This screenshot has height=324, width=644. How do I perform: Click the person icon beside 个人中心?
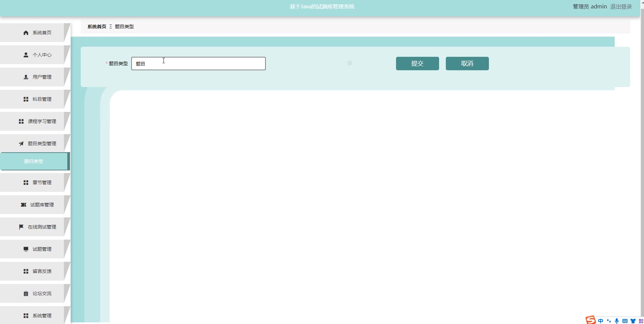tap(26, 55)
